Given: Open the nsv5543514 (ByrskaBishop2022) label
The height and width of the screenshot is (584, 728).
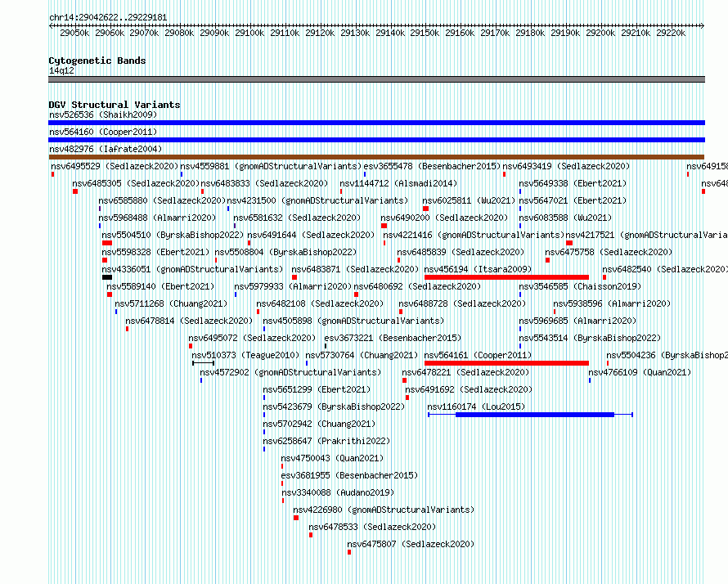Looking at the screenshot, I should 590,338.
